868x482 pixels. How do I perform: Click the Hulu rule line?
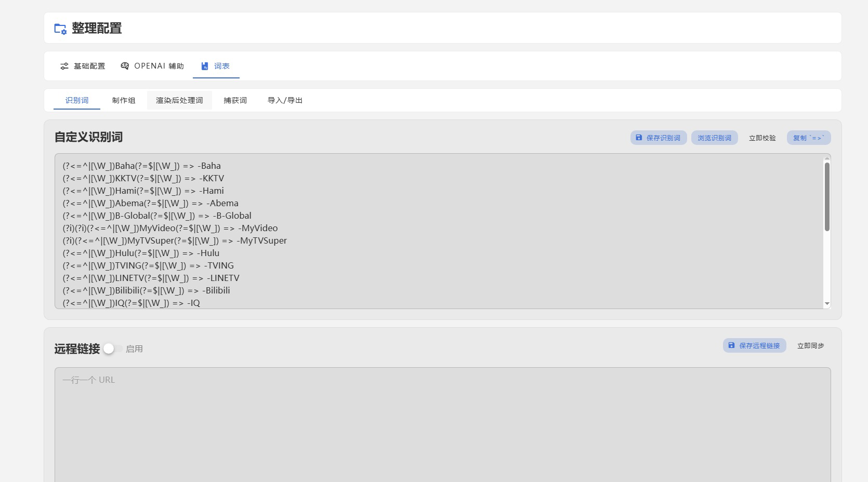(141, 253)
